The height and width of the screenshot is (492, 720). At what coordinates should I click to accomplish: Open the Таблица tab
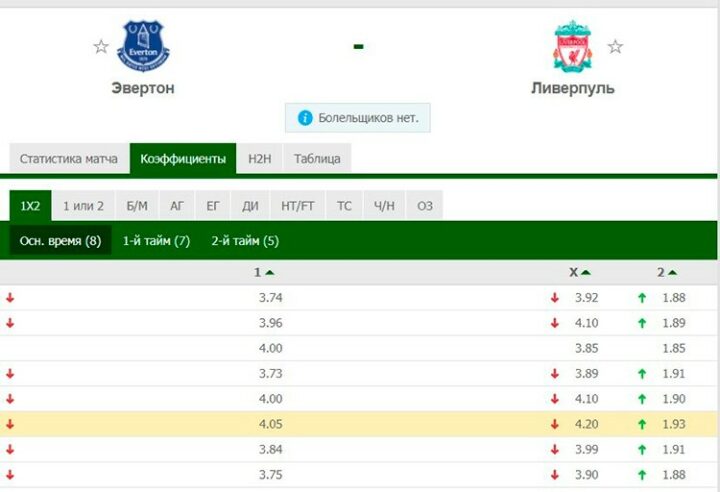coord(317,159)
